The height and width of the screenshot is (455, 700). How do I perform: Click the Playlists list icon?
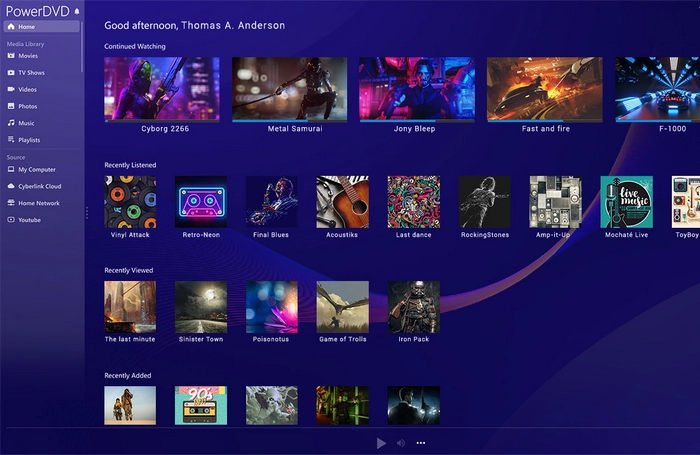click(x=11, y=140)
